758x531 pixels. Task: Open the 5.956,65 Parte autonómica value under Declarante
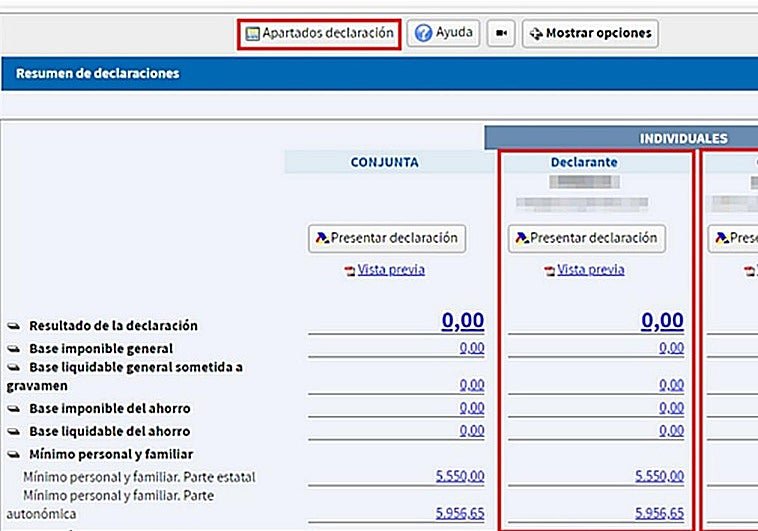pos(660,513)
